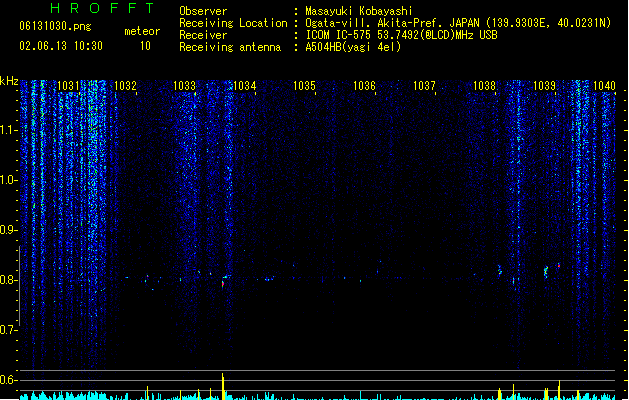
Task: Click the 1034 time marker
Action: [245, 86]
